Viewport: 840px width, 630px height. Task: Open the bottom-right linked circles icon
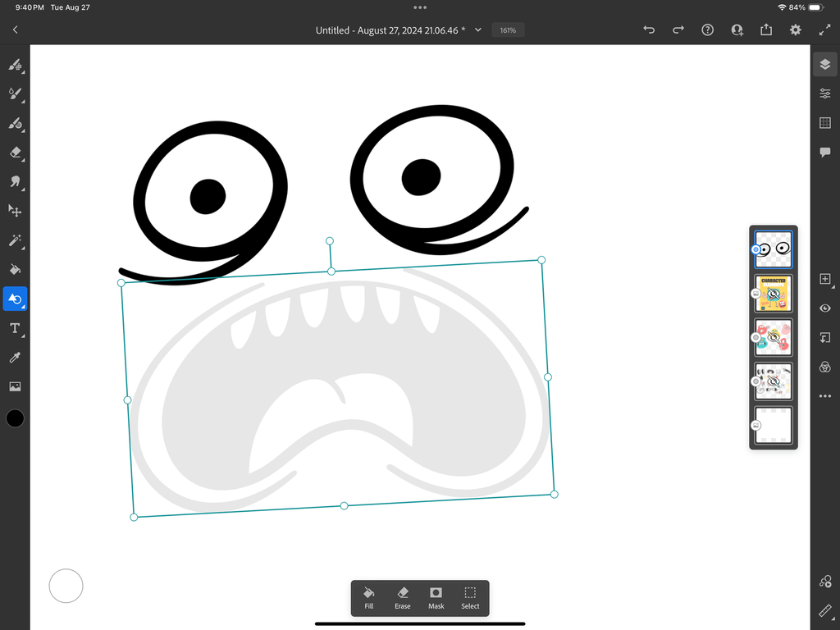point(825,582)
